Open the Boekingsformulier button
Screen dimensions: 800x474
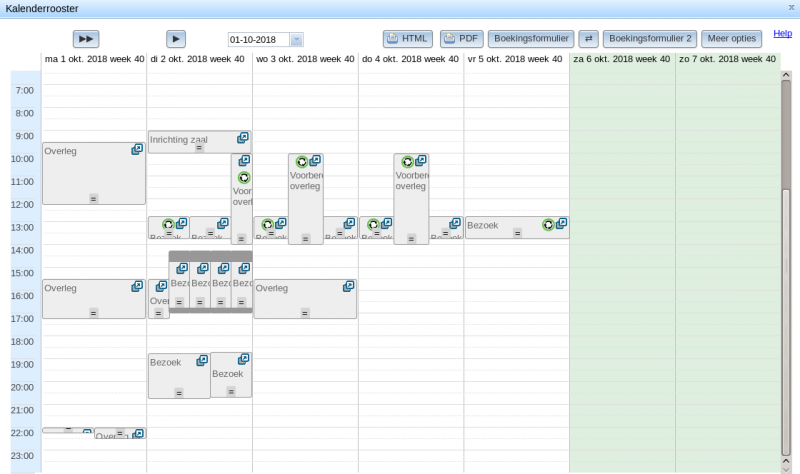[x=531, y=39]
